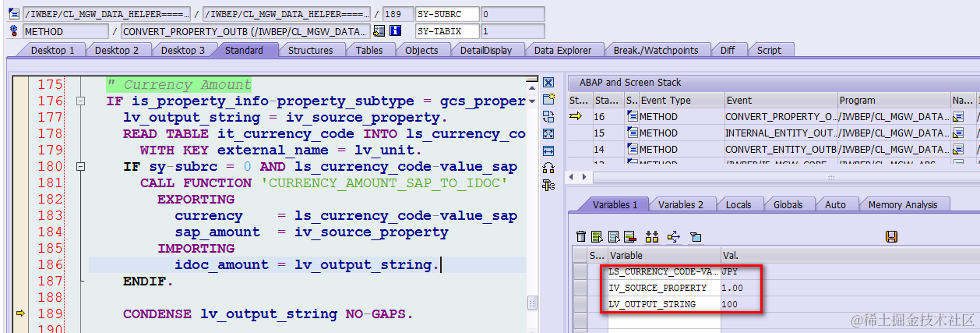The width and height of the screenshot is (980, 333).
Task: Click the branching arrow icon in Variables toolbar
Action: 674,236
